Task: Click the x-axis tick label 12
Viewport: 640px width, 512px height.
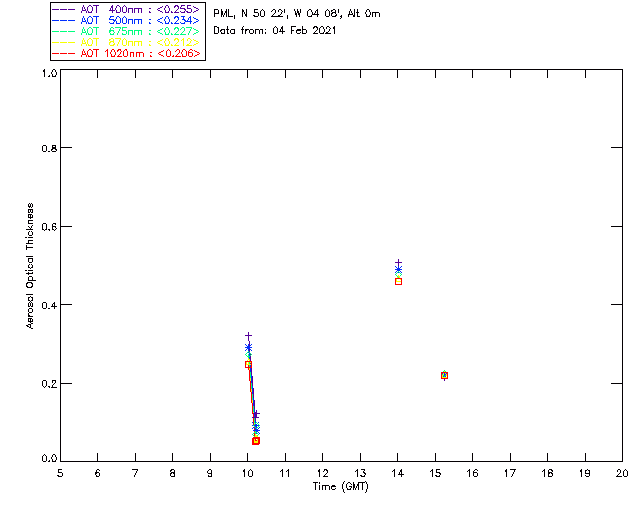Action: pos(322,473)
